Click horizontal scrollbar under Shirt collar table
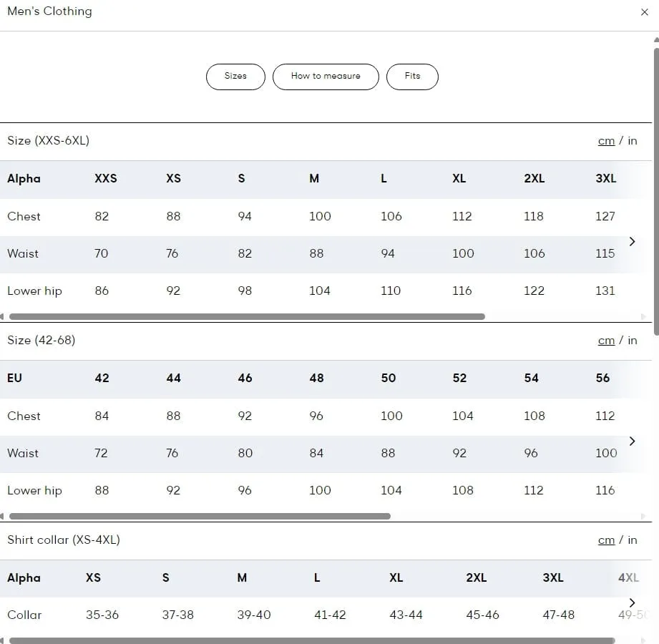Image resolution: width=659 pixels, height=644 pixels. click(x=311, y=640)
